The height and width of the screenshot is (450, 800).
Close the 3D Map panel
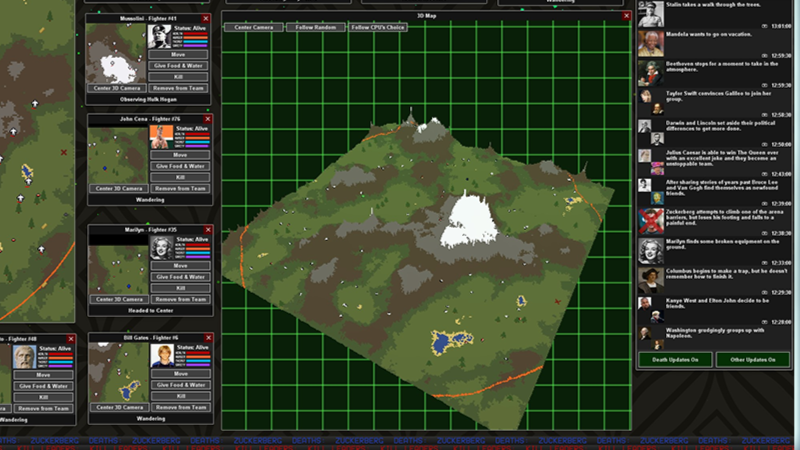[627, 17]
